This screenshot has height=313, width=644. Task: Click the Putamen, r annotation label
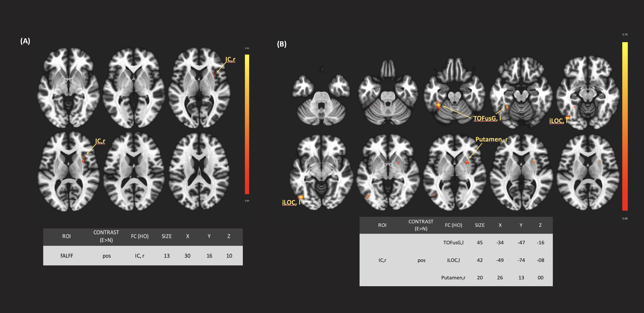coord(491,139)
